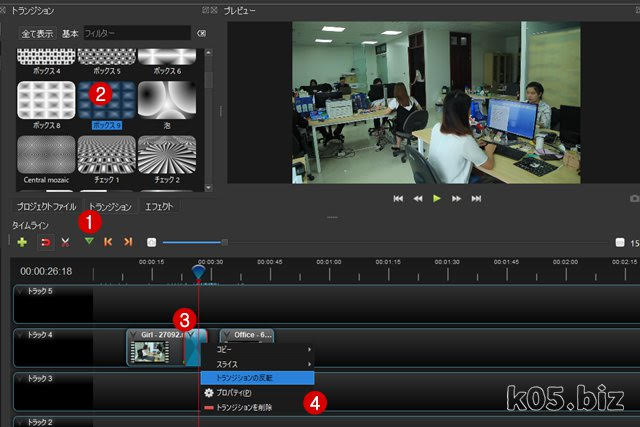Click zoom-in icon right of zoom slider
The image size is (640, 427).
[620, 242]
